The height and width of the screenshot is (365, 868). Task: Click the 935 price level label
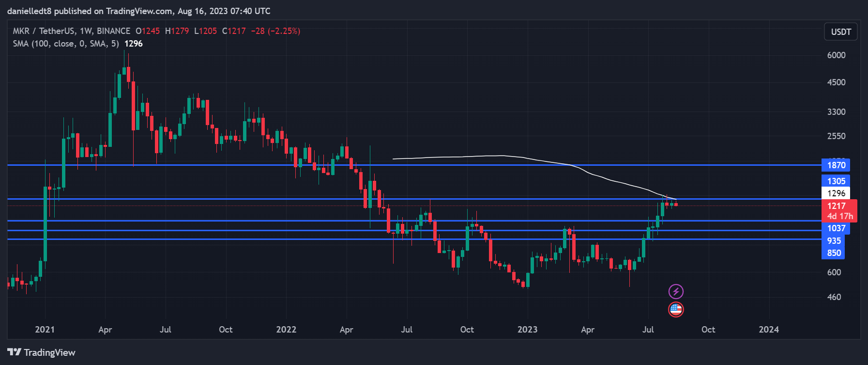coord(834,241)
